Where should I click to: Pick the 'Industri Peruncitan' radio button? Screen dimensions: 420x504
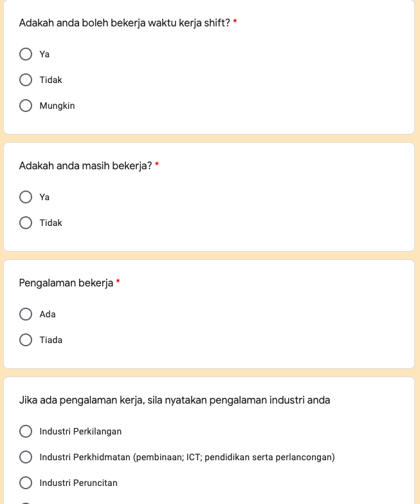pos(26,483)
